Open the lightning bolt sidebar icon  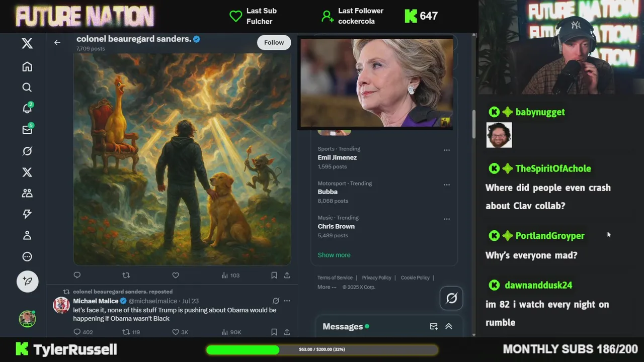click(x=27, y=214)
